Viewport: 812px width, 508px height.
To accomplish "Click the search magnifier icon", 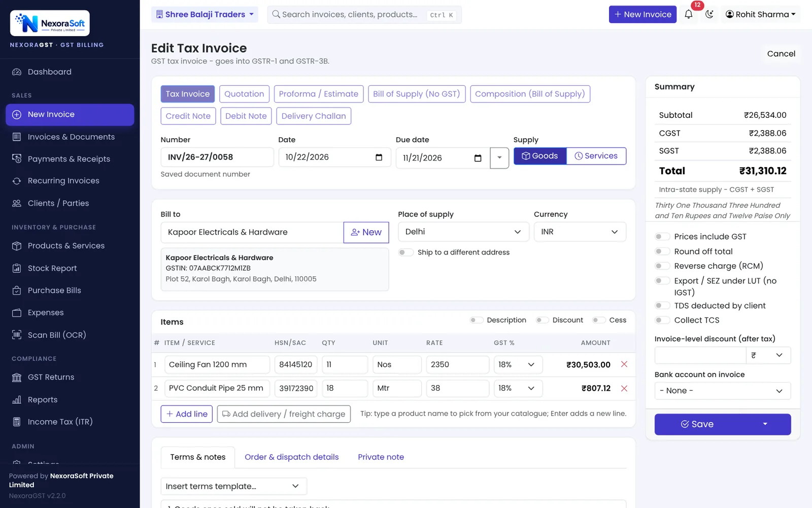I will pos(276,14).
